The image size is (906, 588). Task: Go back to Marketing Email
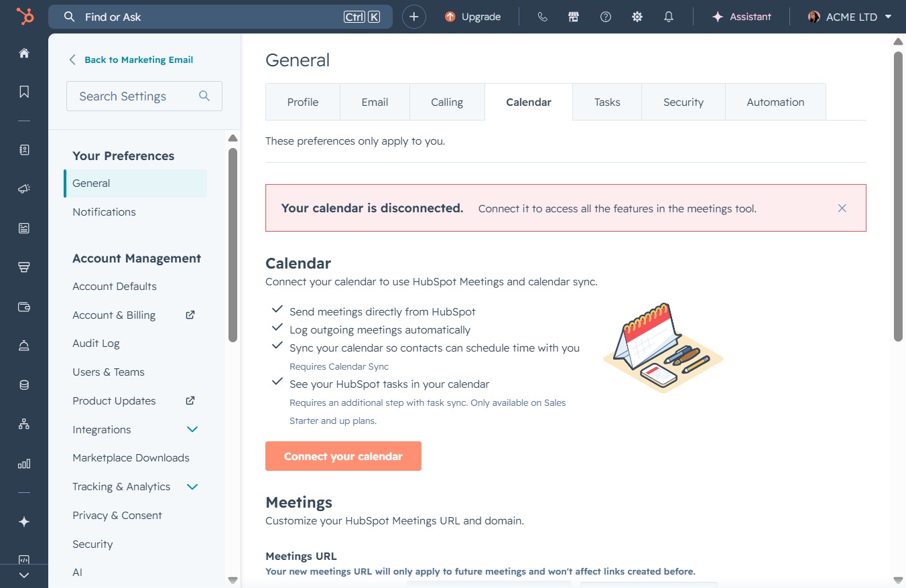[139, 60]
